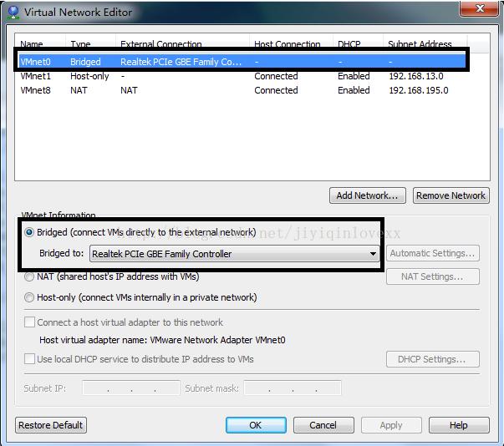This screenshot has height=446, width=504.
Task: Click the Add Network button
Action: click(x=368, y=195)
